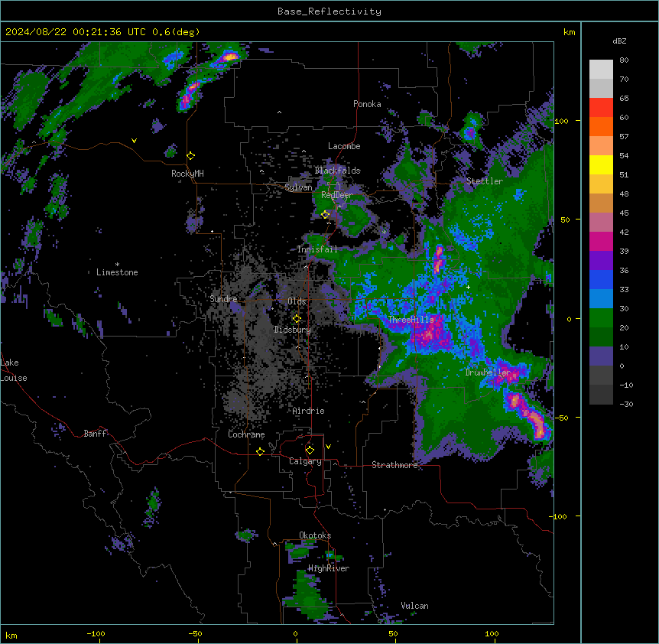
Task: Click the Calgary city label
Action: pyautogui.click(x=305, y=461)
